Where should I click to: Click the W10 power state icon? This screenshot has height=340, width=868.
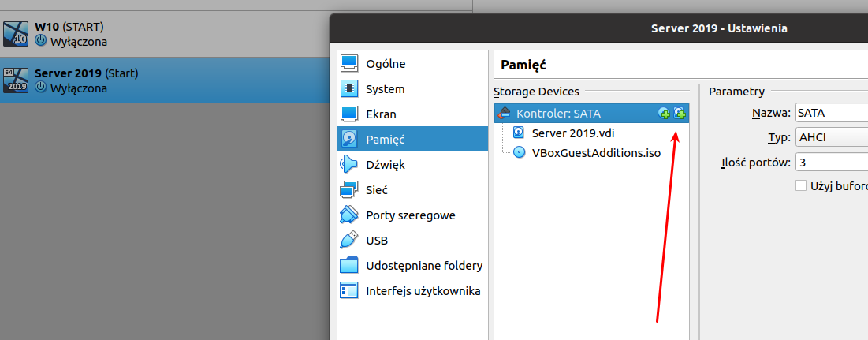pos(40,41)
